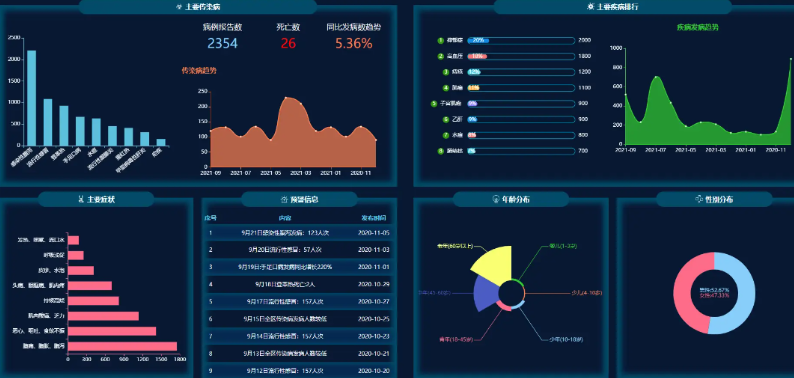Click the shortest pink bar in symptoms chart
This screenshot has height=378, width=794.
(74, 240)
